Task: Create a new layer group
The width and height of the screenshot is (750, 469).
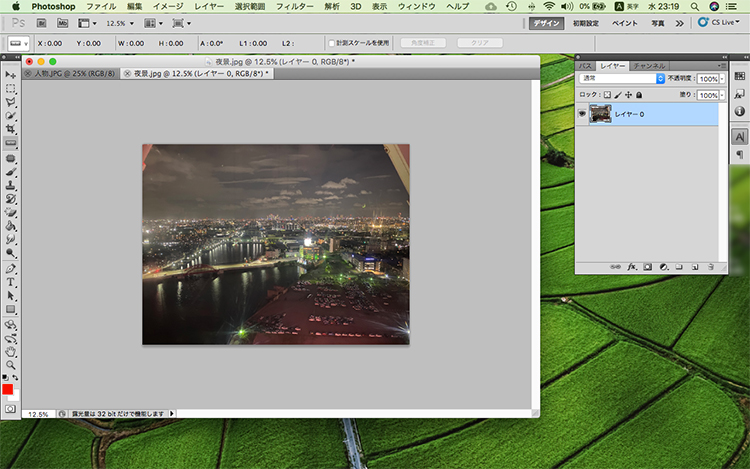Action: click(x=679, y=267)
